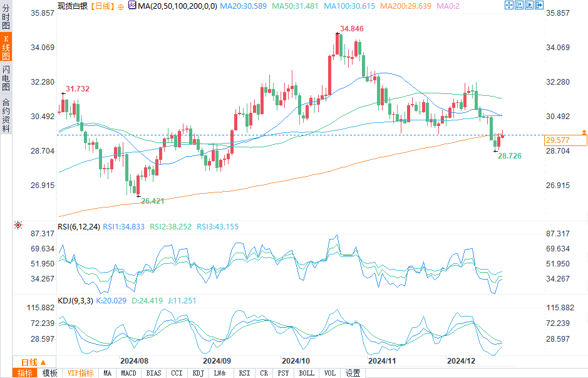Click the K:20.029 value
The image size is (588, 378).
pos(111,301)
